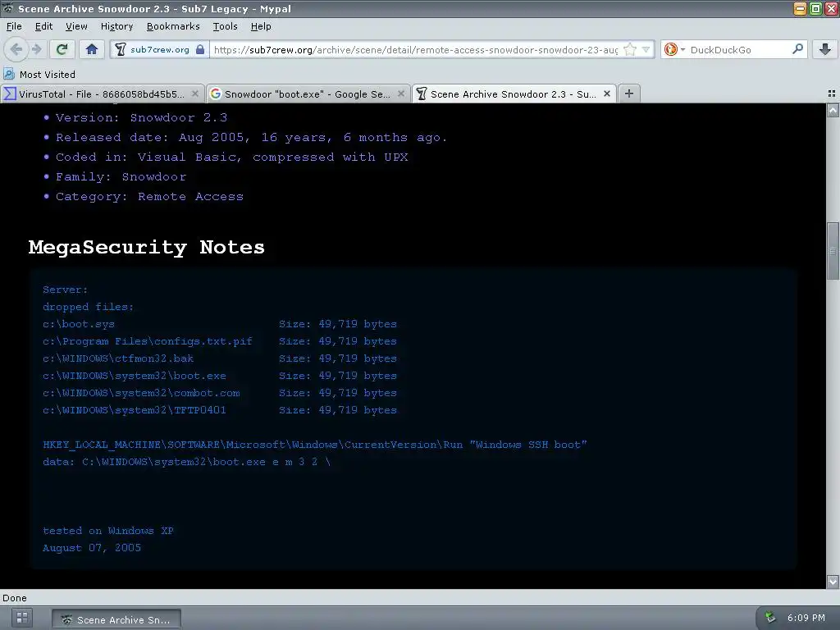Image resolution: width=840 pixels, height=630 pixels.
Task: Click the "tested on Windows XP" text
Action: pyautogui.click(x=108, y=531)
